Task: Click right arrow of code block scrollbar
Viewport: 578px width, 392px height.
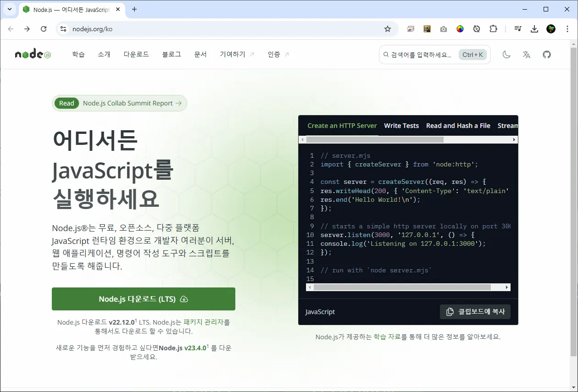Action: coord(507,287)
